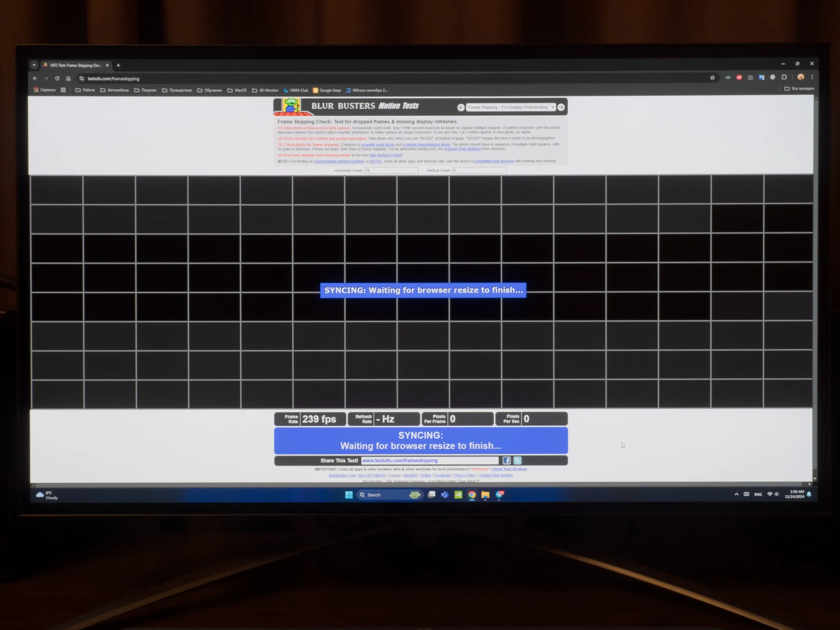Go to previous motion test arrow
Screen dimensions: 840x630
coord(461,108)
